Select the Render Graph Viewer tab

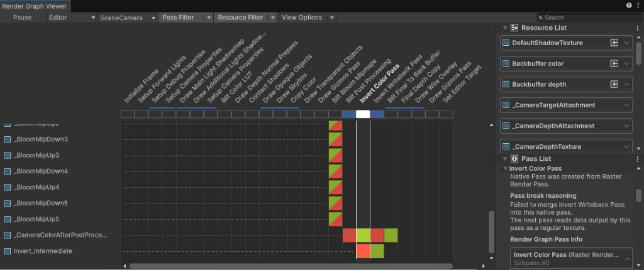point(35,6)
